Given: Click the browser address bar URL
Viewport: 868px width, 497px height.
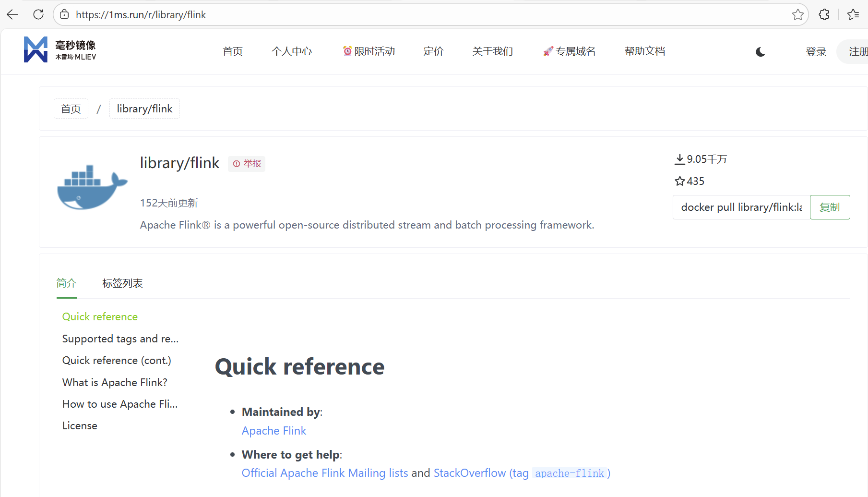Looking at the screenshot, I should [141, 14].
